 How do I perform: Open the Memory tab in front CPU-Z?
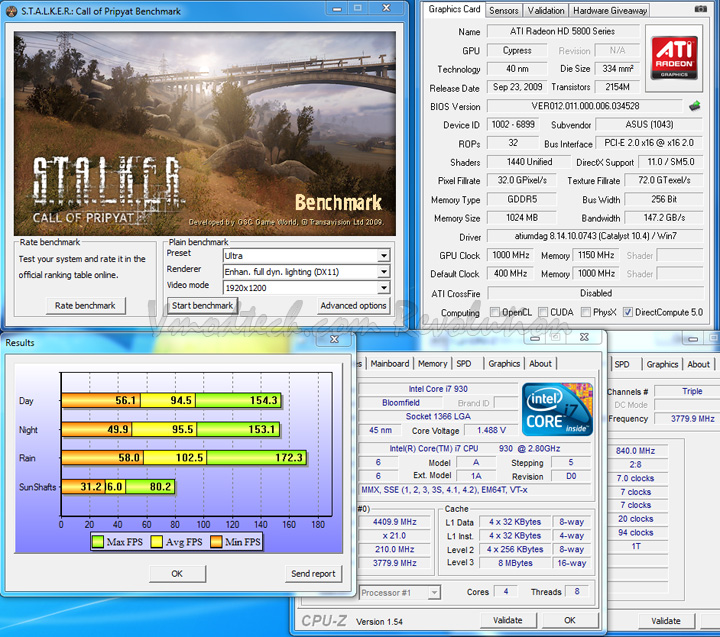432,364
